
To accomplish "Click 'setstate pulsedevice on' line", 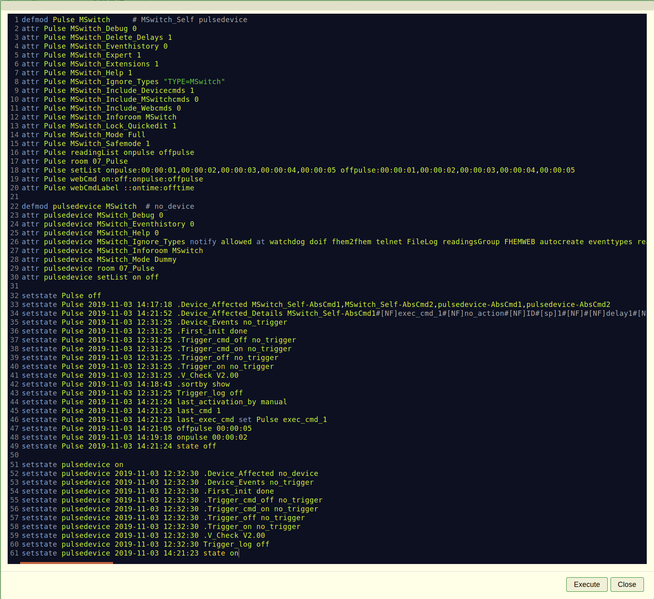I will (x=73, y=465).
